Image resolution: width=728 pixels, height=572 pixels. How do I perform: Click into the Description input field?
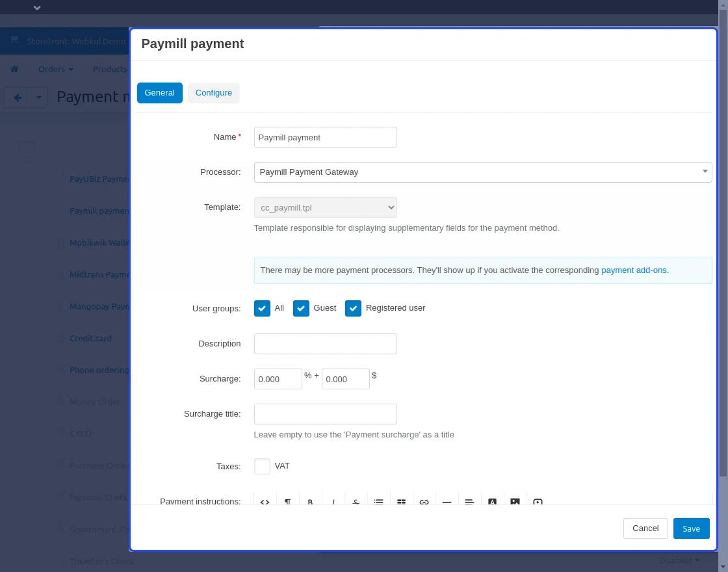(326, 344)
